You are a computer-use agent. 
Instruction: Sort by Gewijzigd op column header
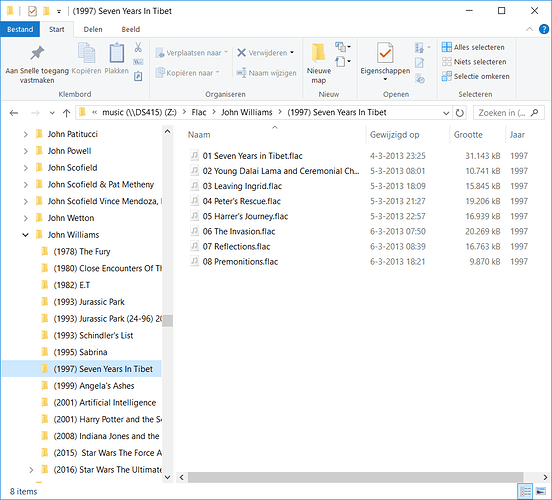(x=394, y=135)
